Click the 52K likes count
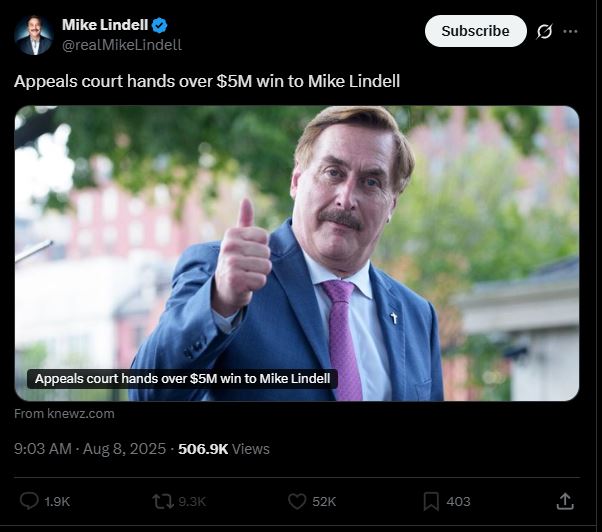Image resolution: width=602 pixels, height=532 pixels. 324,501
